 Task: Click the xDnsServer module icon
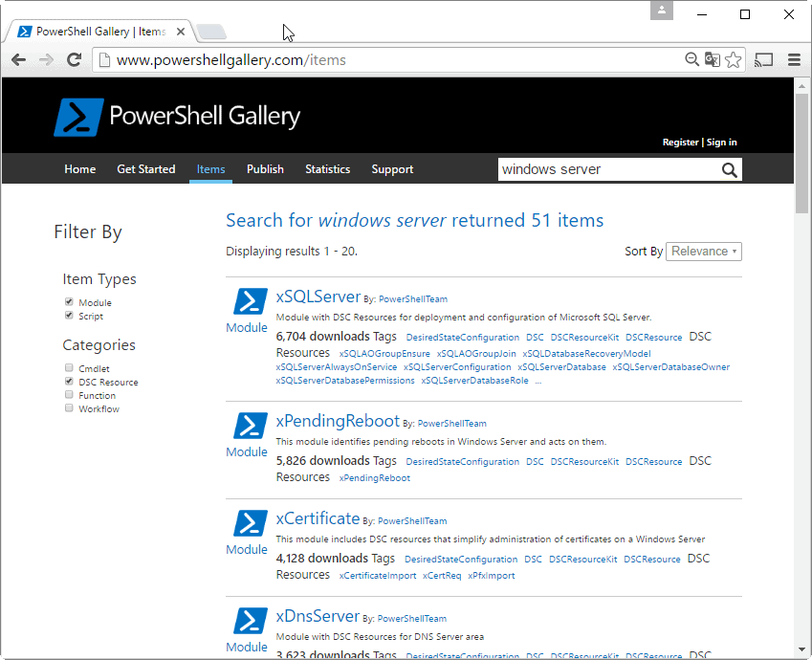251,621
